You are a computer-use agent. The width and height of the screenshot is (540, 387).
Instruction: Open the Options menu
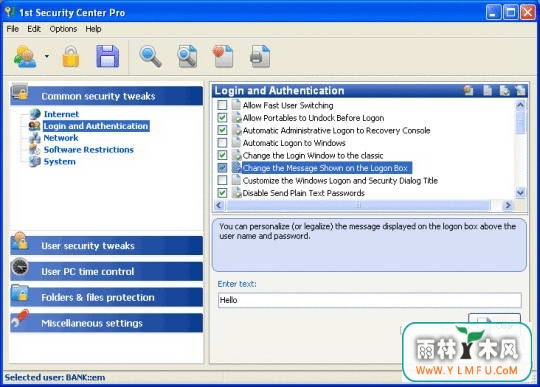63,29
